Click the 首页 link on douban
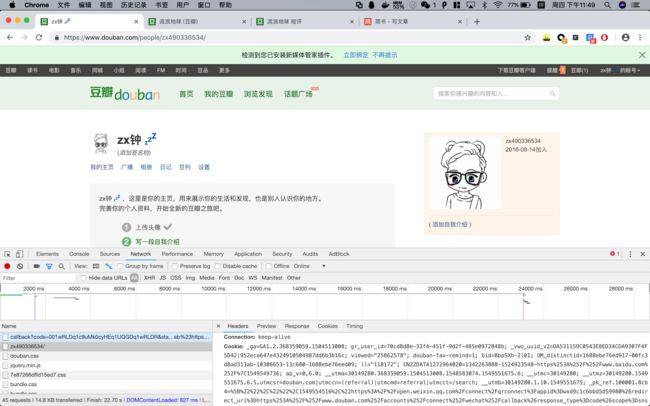 click(x=186, y=94)
